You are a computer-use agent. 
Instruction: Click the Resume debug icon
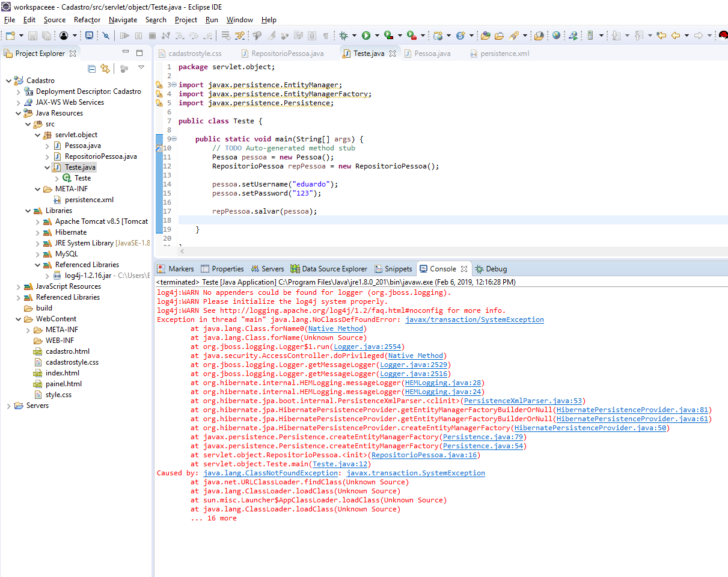pos(124,35)
